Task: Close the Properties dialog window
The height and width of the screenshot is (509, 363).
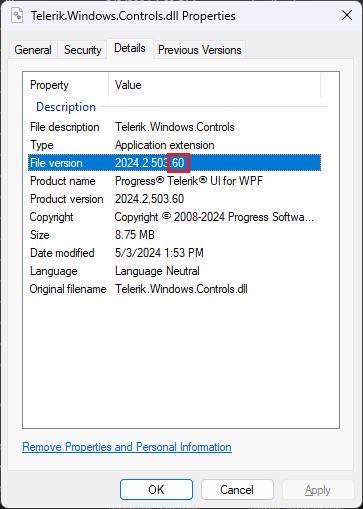Action: pos(347,15)
